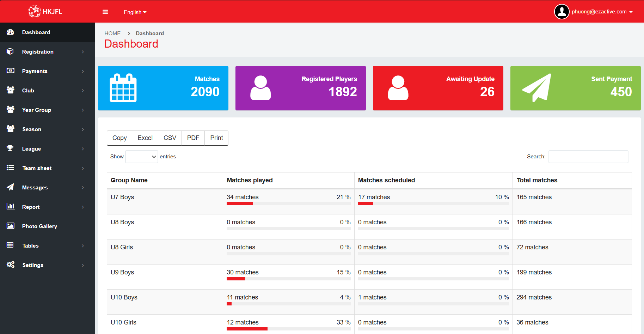Expand the phuong@ezactive.com account menu

[602, 12]
